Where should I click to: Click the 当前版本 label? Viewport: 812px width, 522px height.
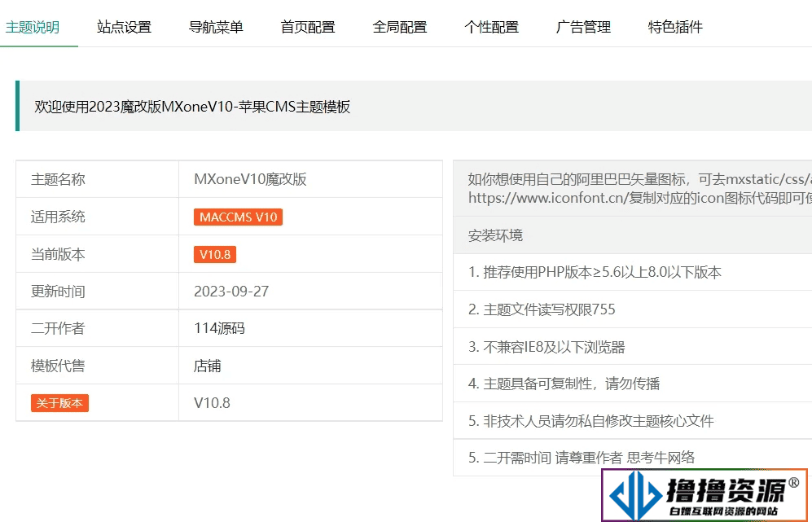tap(58, 254)
